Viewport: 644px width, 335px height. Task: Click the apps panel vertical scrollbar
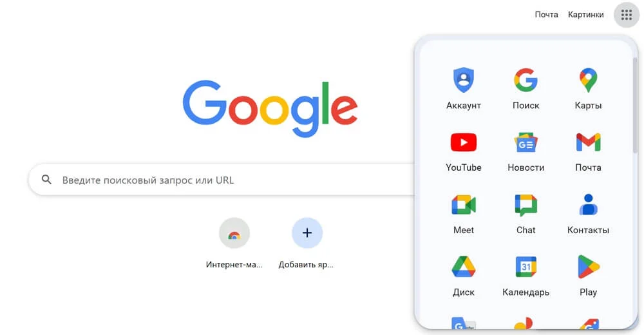635,105
